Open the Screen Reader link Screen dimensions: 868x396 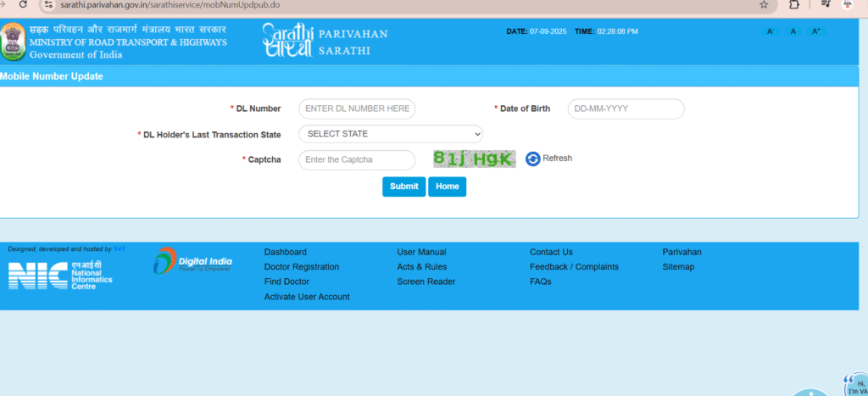426,282
